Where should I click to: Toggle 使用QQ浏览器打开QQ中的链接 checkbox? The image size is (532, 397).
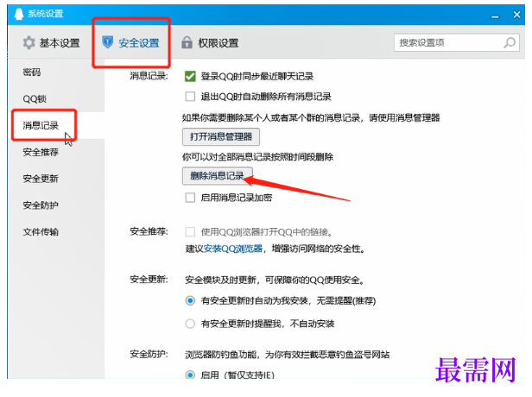190,232
